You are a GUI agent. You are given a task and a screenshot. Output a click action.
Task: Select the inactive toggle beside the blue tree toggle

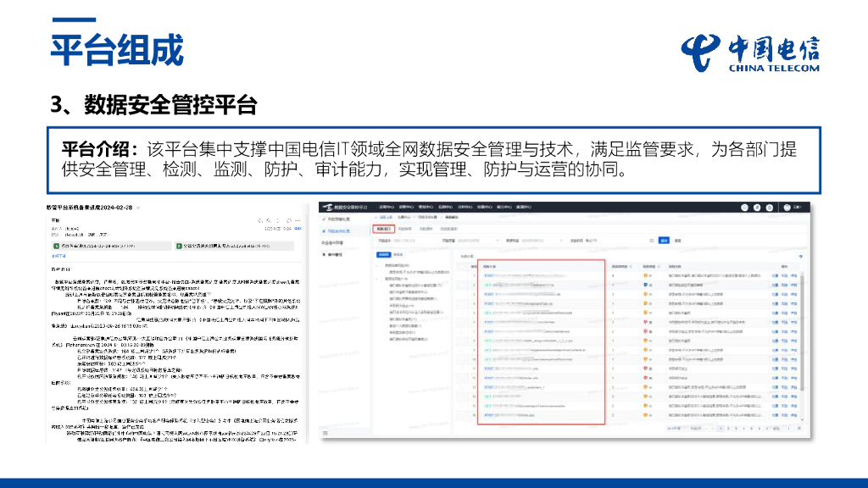398,254
